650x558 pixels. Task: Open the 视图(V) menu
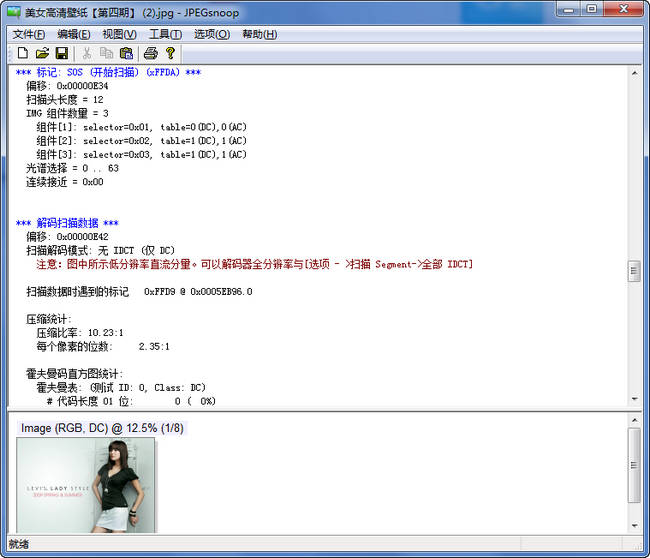click(119, 34)
